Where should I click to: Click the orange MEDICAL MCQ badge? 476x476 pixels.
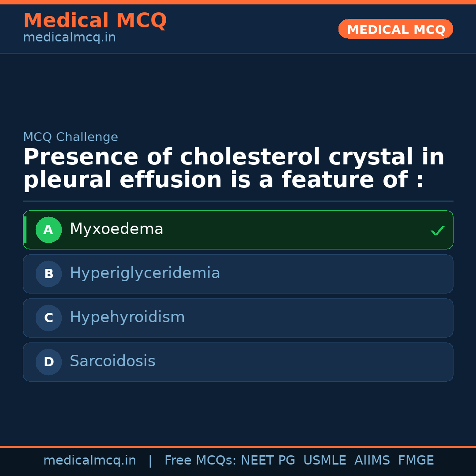point(395,30)
